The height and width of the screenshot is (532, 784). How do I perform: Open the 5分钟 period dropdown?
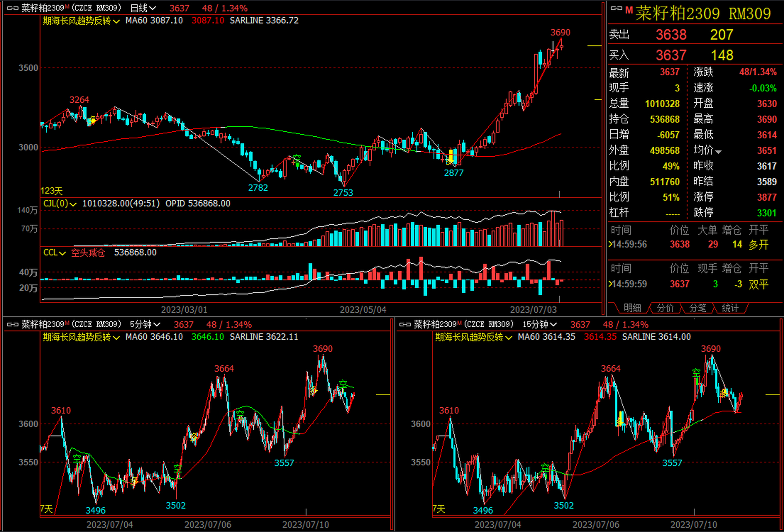pos(145,325)
